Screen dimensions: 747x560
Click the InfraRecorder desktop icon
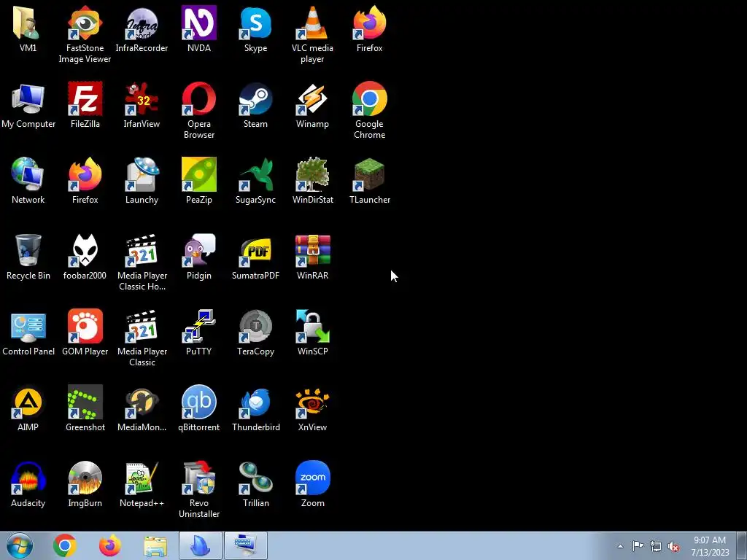[x=142, y=23]
